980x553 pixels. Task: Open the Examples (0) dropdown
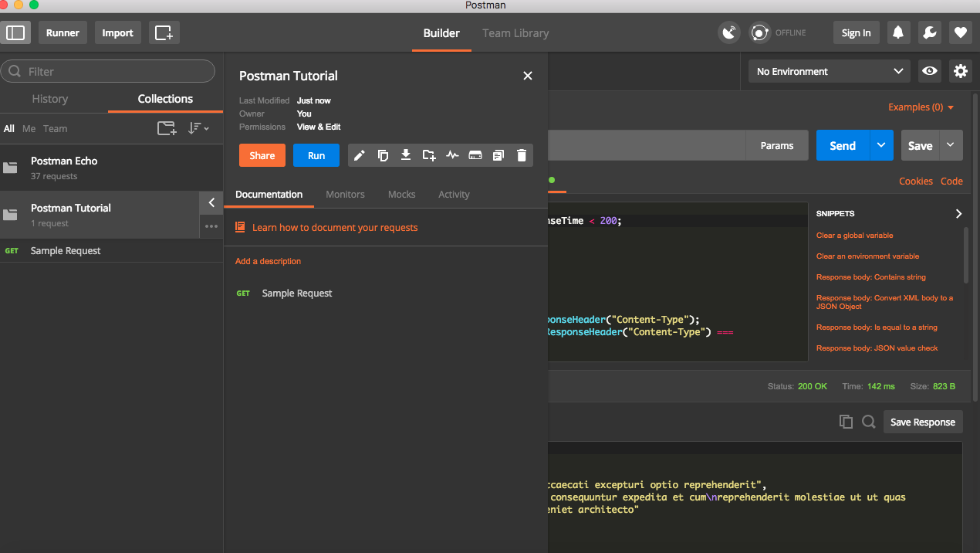point(921,107)
